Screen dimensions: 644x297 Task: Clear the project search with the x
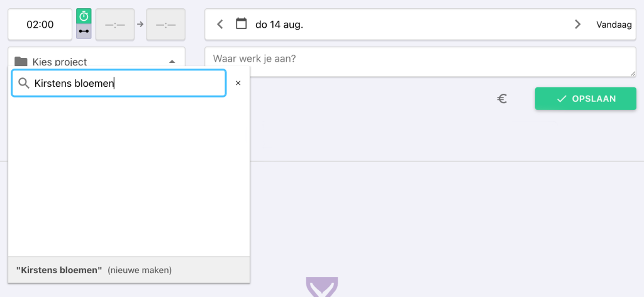tap(238, 83)
